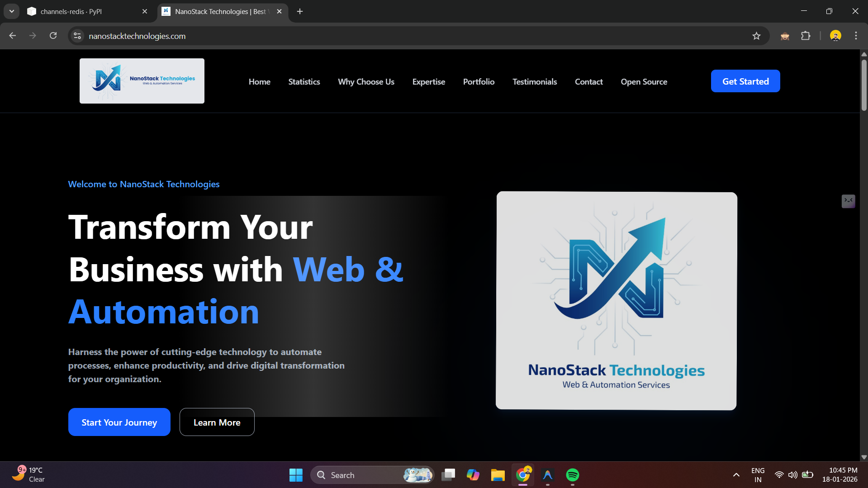Open the browser extensions puzzle icon
Screen dimensions: 868x488
(806, 36)
